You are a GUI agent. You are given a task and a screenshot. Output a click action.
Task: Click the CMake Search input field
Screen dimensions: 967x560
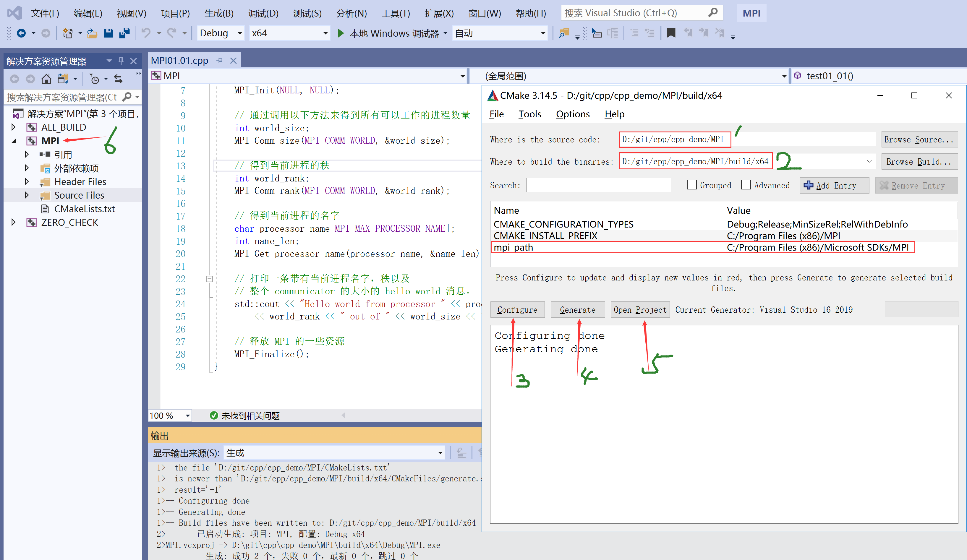coord(598,185)
